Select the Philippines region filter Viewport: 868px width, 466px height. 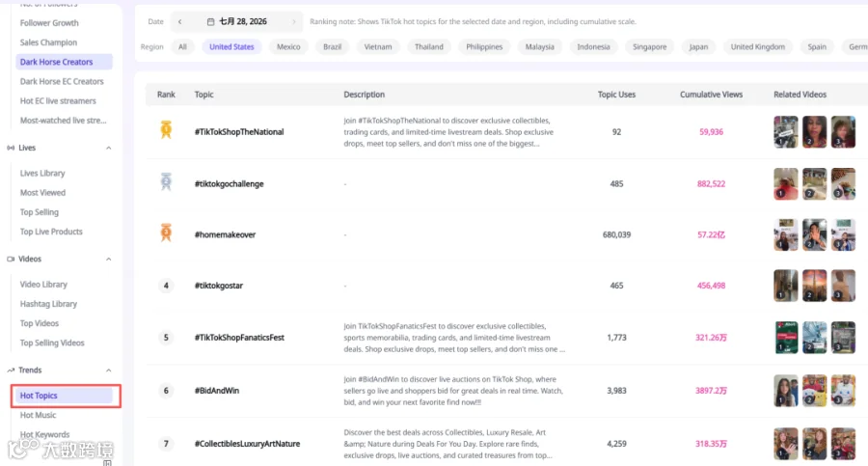(484, 47)
